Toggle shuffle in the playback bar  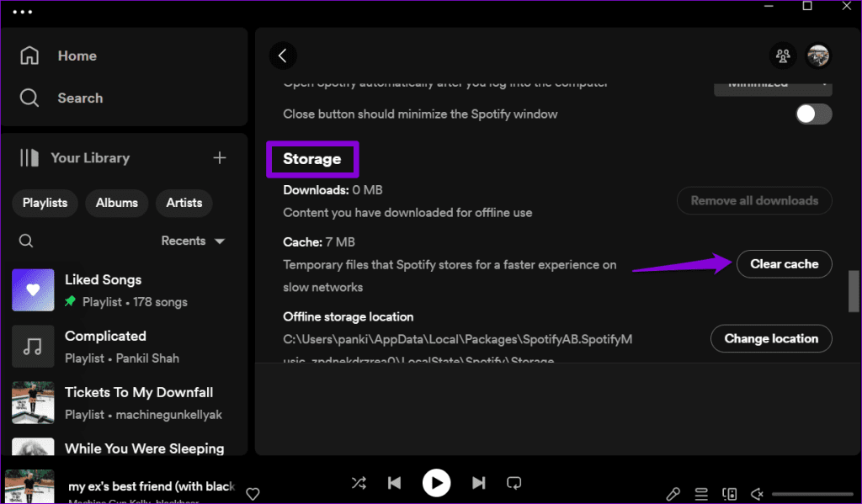pyautogui.click(x=359, y=483)
